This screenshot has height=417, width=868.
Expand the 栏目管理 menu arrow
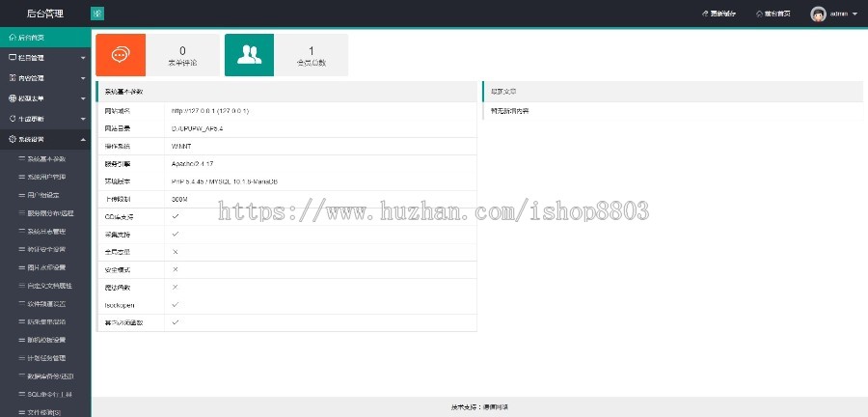pos(83,58)
